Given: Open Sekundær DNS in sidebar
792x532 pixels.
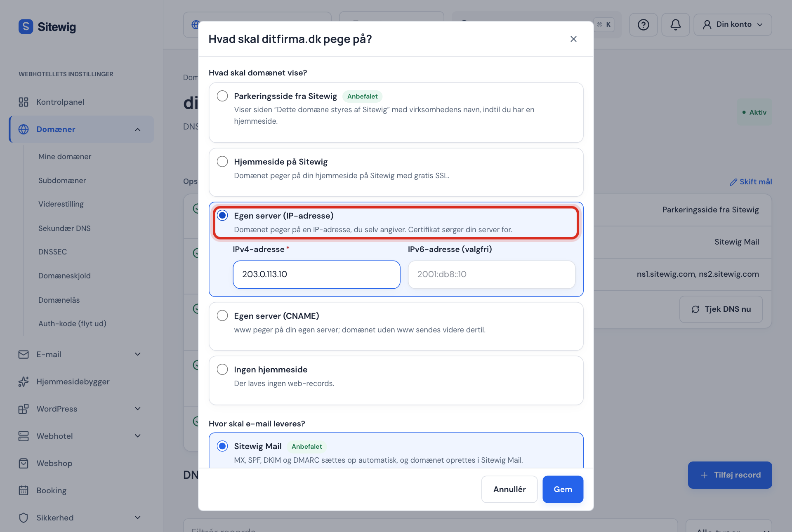Looking at the screenshot, I should (64, 228).
